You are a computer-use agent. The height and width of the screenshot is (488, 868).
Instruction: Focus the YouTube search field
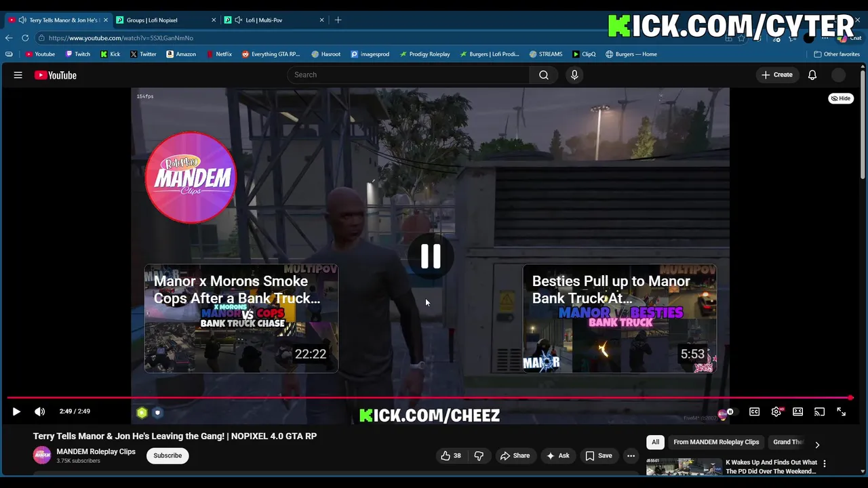pyautogui.click(x=409, y=75)
